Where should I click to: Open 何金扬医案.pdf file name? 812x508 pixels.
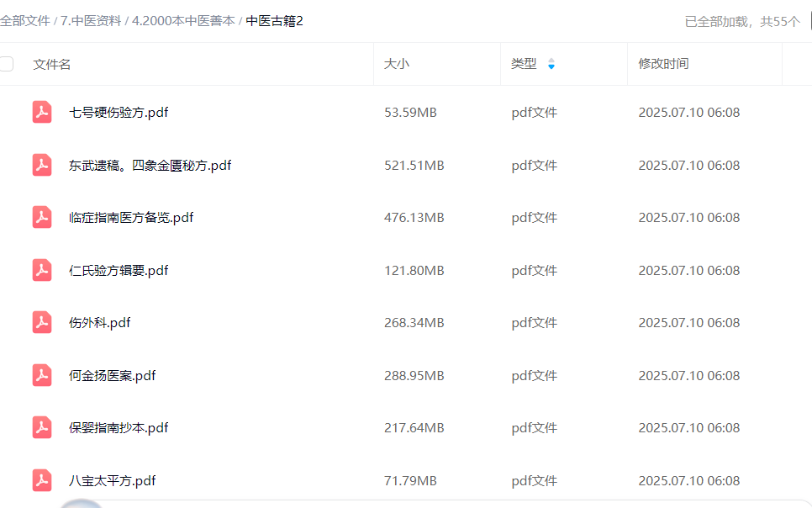coord(112,375)
